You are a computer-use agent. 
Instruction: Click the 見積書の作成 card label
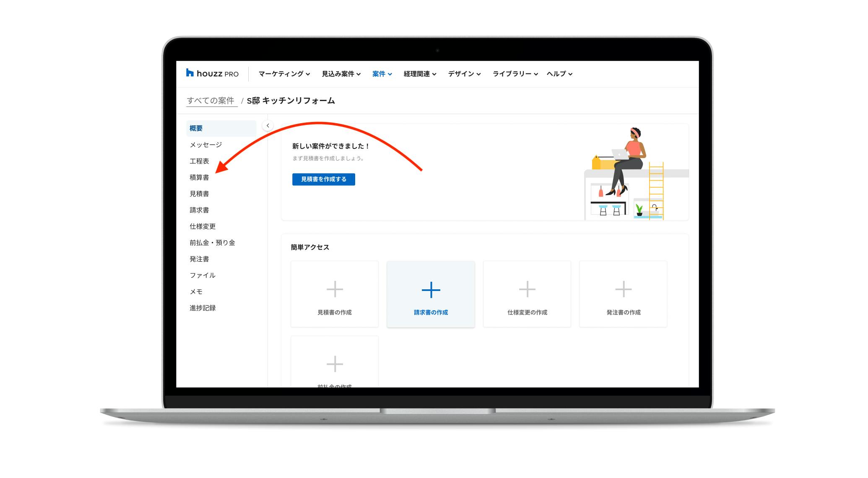335,312
